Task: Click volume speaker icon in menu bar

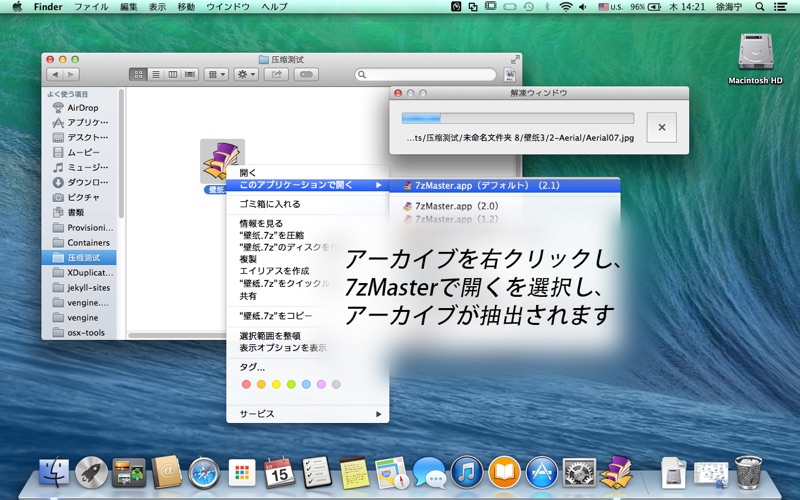Action: [583, 7]
